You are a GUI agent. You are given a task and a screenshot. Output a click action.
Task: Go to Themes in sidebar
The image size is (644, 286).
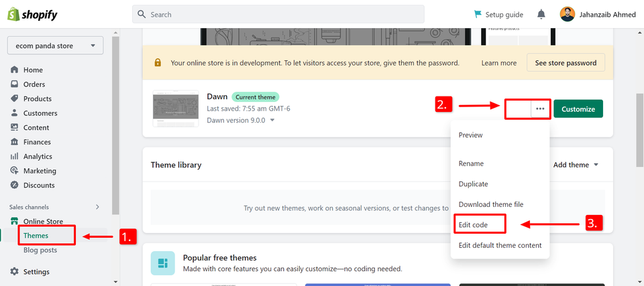pos(36,236)
